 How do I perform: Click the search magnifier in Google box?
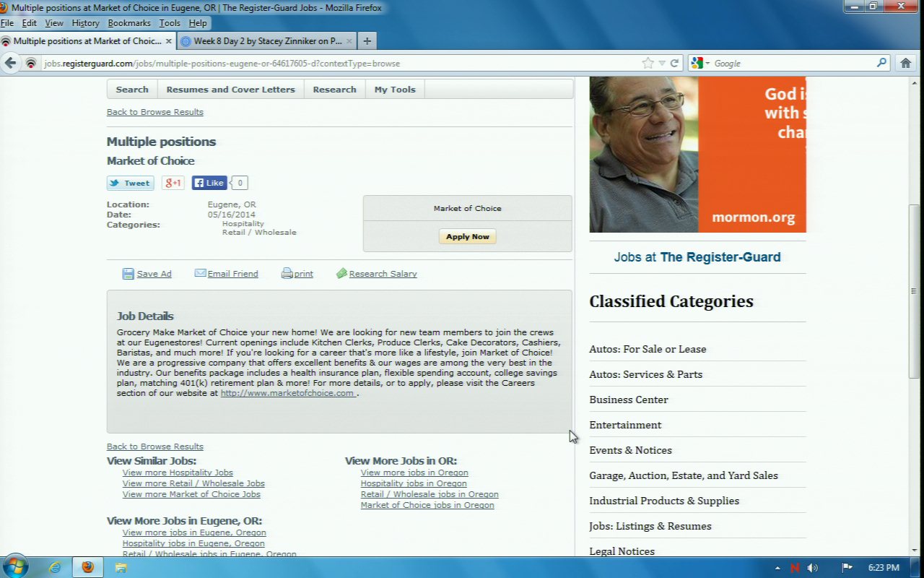coord(881,63)
